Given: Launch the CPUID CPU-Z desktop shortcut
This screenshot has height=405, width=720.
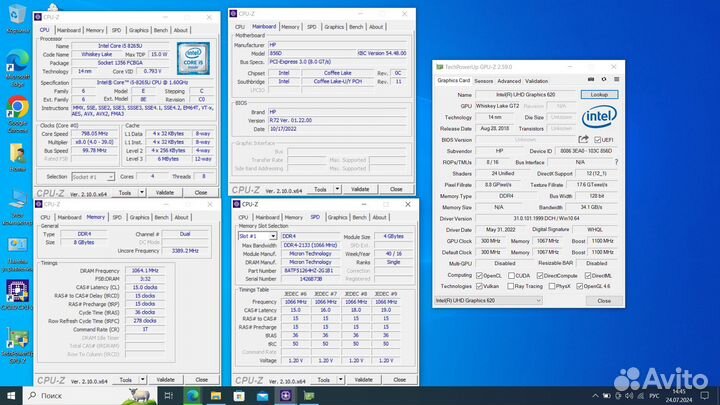Looking at the screenshot, I should [17, 294].
